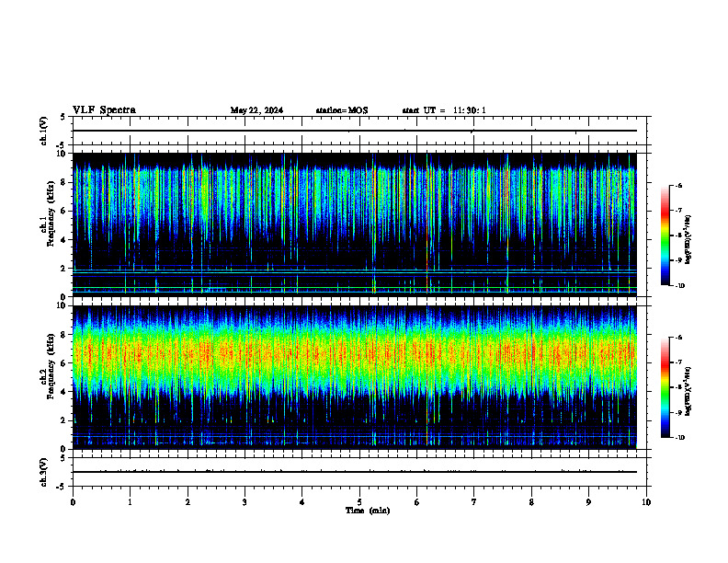This screenshot has width=728, height=563.
Task: Click time axis tick label "7"
Action: tap(474, 502)
